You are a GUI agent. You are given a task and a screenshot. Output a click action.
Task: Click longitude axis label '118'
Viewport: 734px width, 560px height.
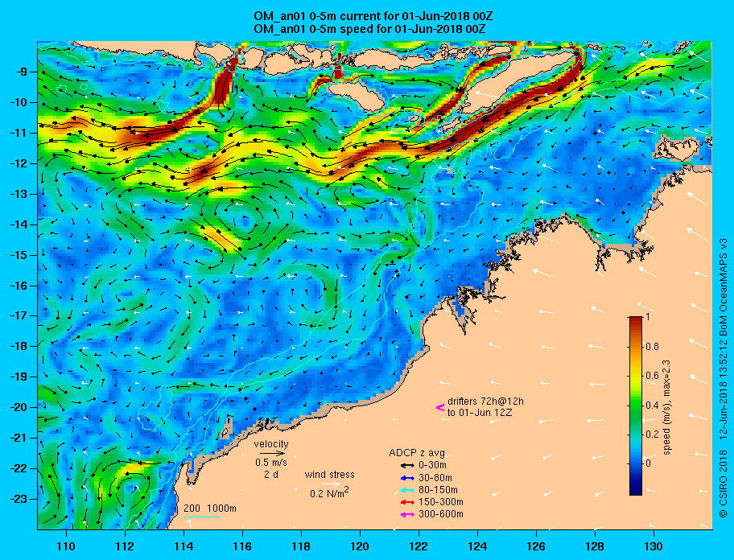click(301, 546)
